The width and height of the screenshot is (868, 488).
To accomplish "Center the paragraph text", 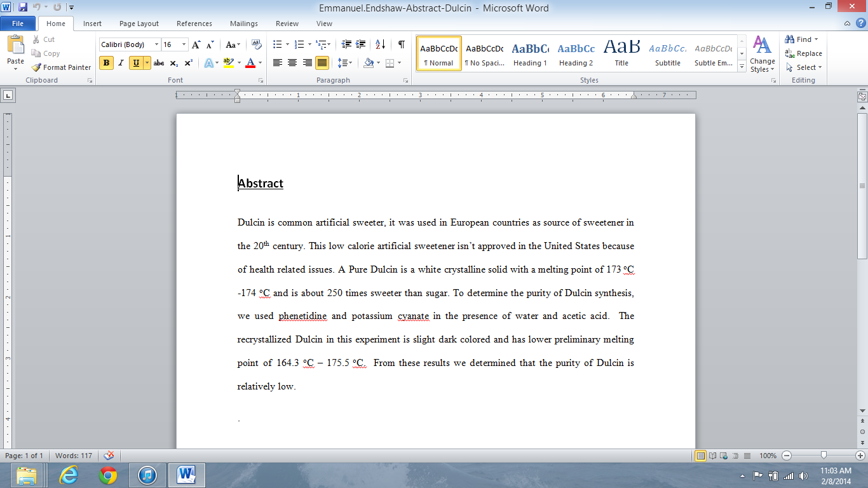I will click(292, 63).
